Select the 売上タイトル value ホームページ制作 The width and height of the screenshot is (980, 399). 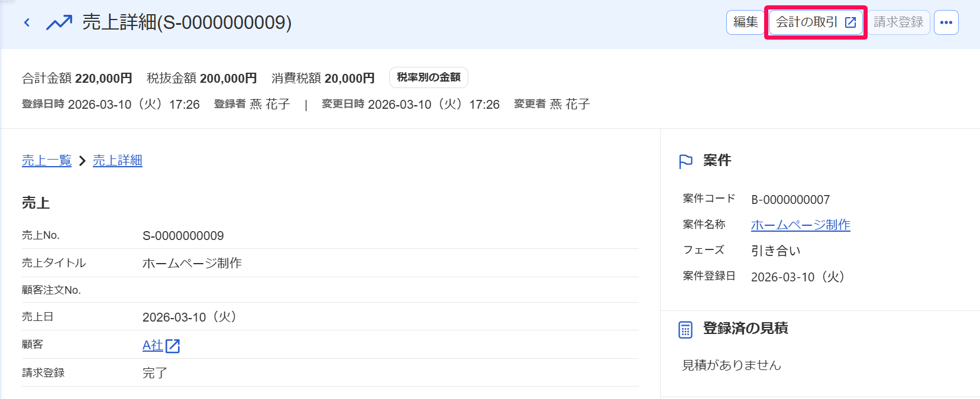click(192, 263)
